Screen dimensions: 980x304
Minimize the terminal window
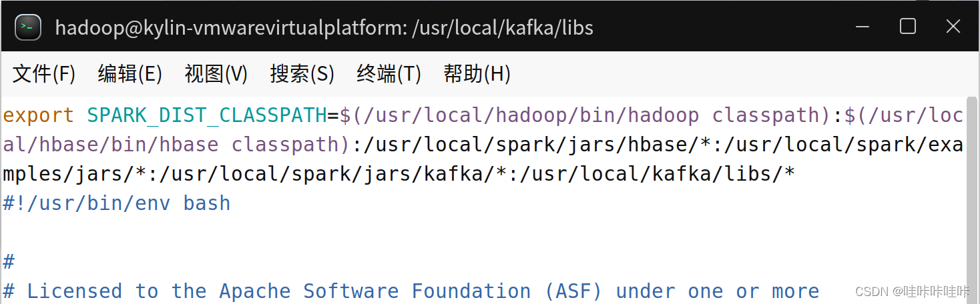[863, 27]
